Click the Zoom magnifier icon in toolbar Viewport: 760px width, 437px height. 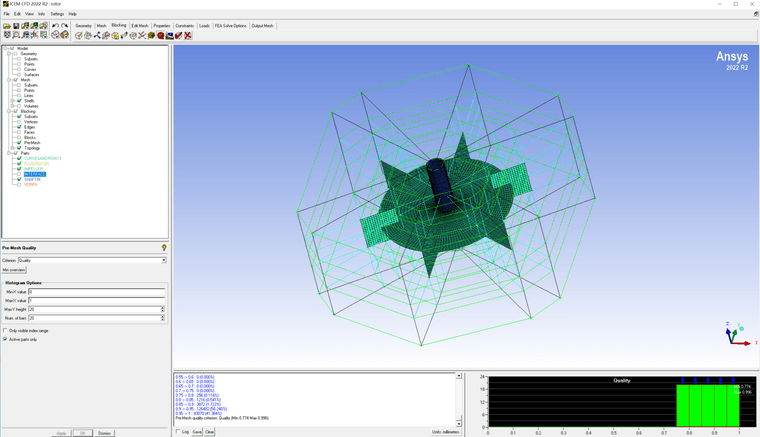[16, 35]
